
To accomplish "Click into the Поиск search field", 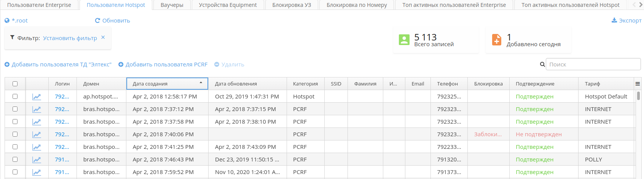I will coord(593,65).
